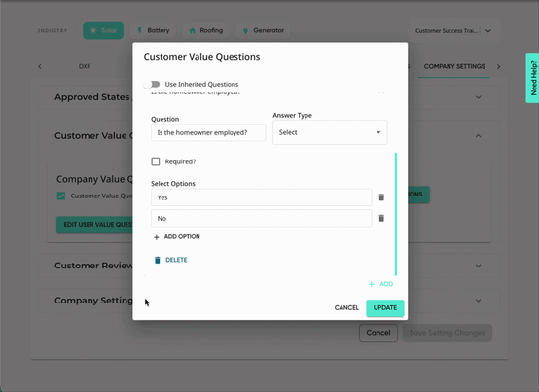
Task: Click CANCEL in the dialog
Action: point(346,307)
